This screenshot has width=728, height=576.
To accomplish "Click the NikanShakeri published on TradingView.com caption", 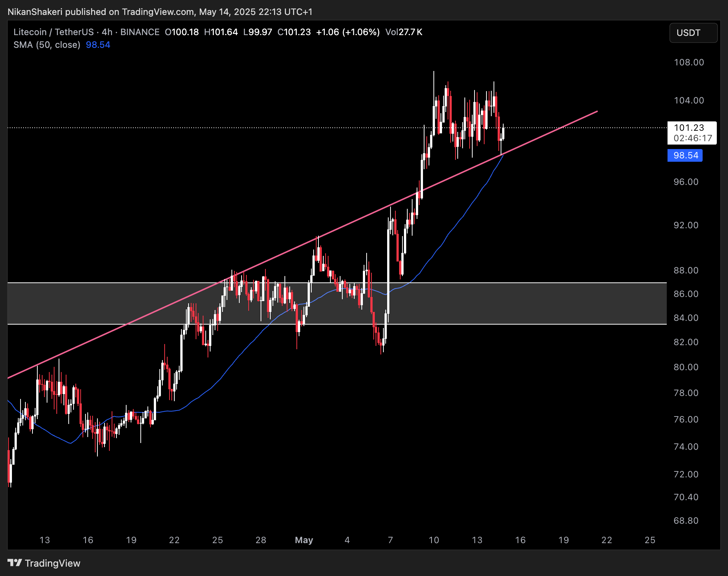I will (160, 12).
